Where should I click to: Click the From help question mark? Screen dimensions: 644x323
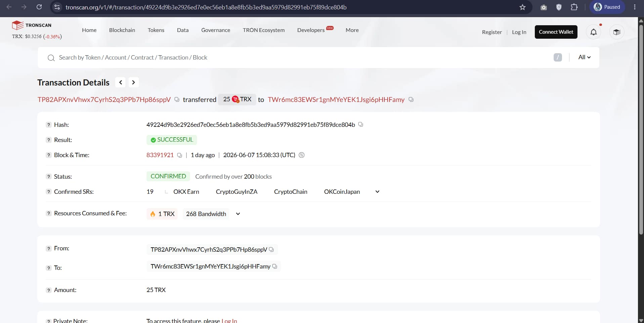[48, 248]
